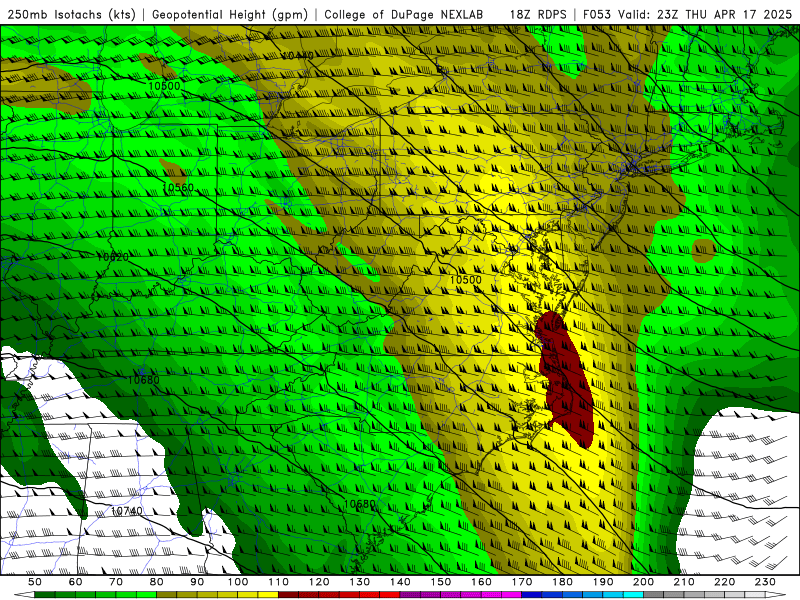This screenshot has width=800, height=600.
Task: Select the 10500 contour label near the olive-green boundary
Action: 164,86
